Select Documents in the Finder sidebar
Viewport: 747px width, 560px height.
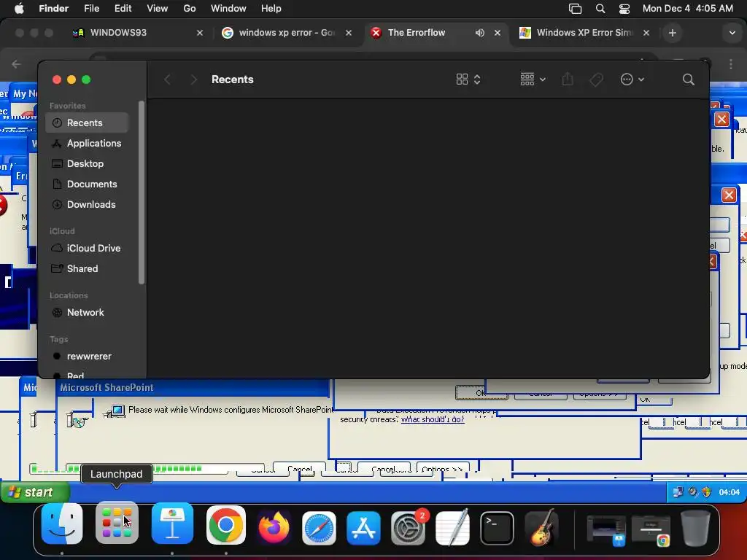(88, 184)
